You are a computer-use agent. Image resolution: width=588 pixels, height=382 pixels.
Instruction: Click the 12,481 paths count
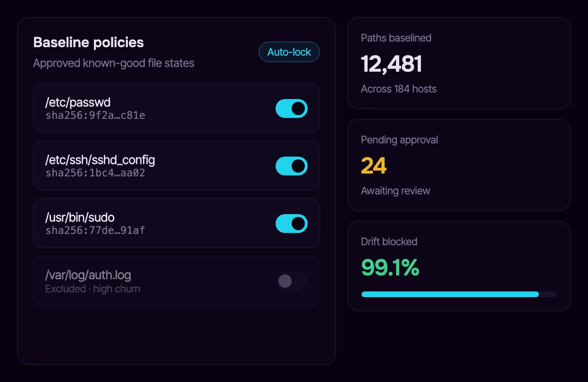[x=391, y=64]
